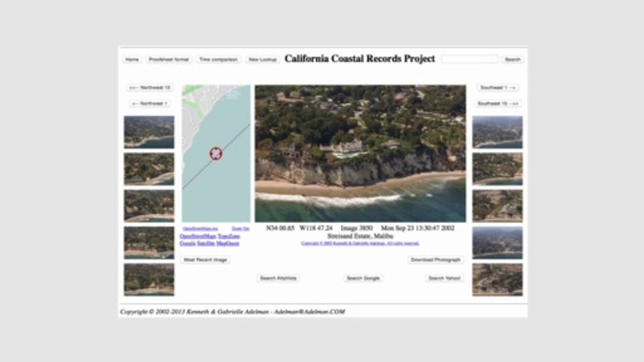This screenshot has width=644, height=362.
Task: Click the Zoom Out link
Action: 240,229
